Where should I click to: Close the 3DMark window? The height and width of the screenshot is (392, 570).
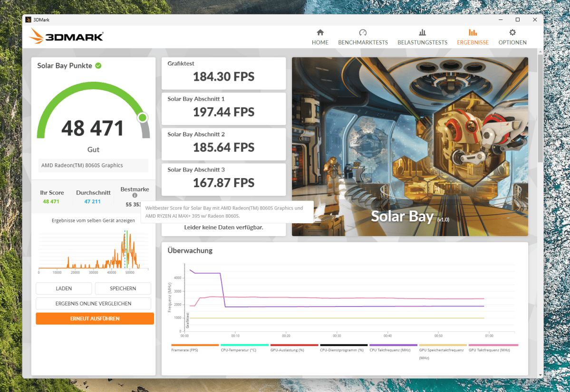tap(535, 19)
